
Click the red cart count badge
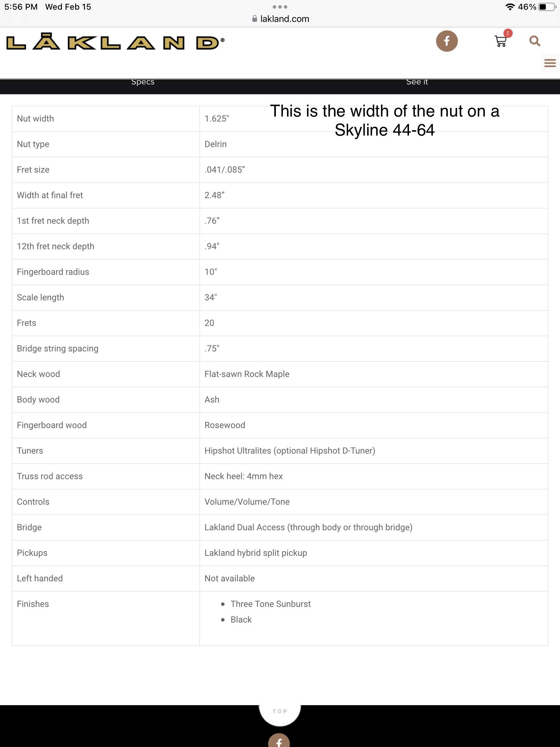[x=508, y=33]
